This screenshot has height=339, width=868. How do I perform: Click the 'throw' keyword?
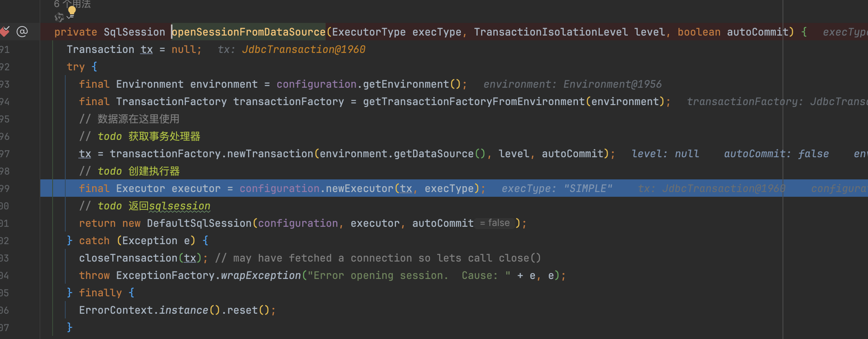pos(94,275)
